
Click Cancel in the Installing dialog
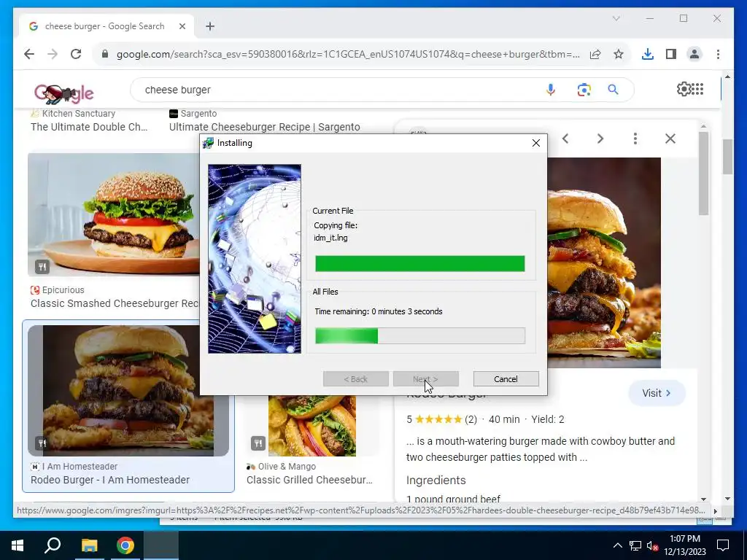click(506, 379)
